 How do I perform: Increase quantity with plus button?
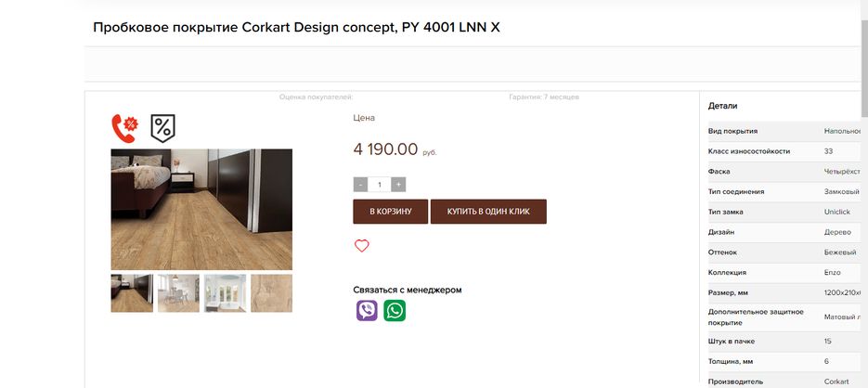pyautogui.click(x=398, y=185)
